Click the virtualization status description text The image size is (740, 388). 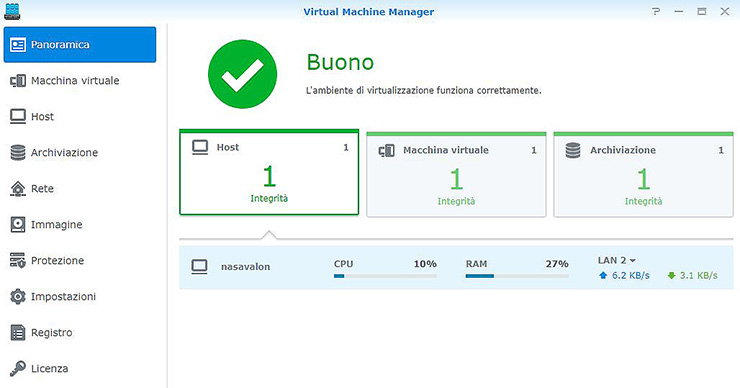click(x=423, y=90)
